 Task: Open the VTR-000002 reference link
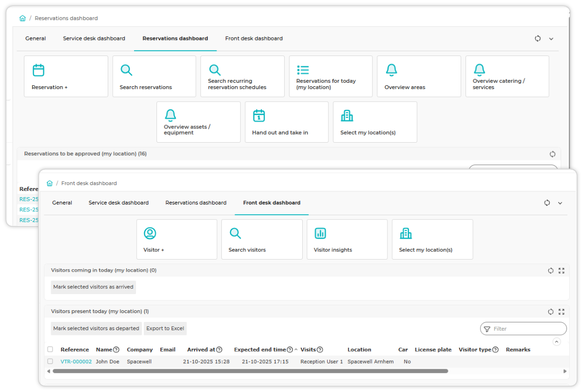[76, 361]
